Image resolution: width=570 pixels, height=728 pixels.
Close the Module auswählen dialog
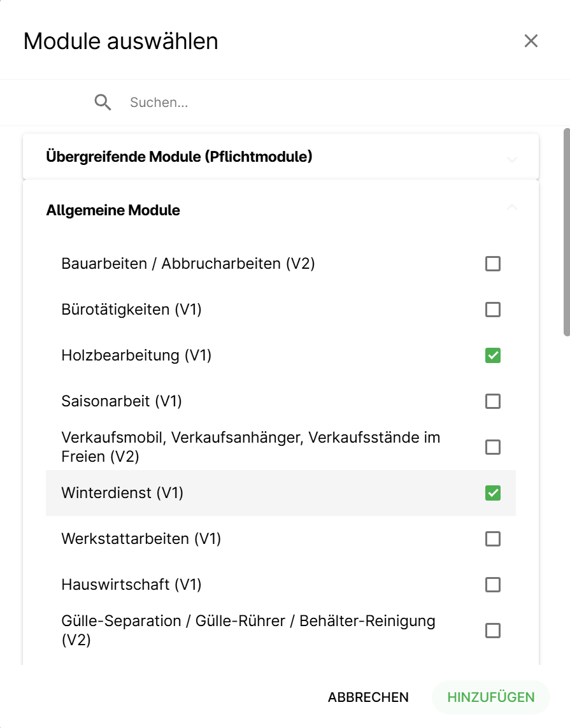click(x=531, y=41)
